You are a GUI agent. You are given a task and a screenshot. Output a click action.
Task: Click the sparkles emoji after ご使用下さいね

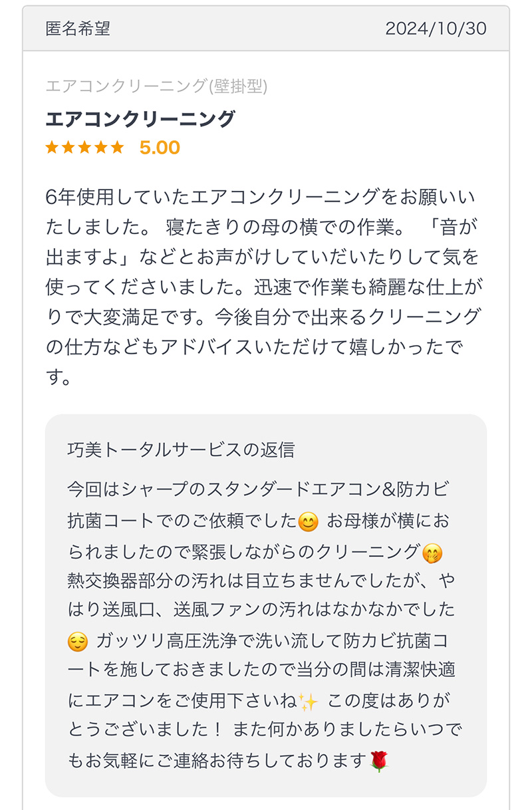tap(308, 701)
